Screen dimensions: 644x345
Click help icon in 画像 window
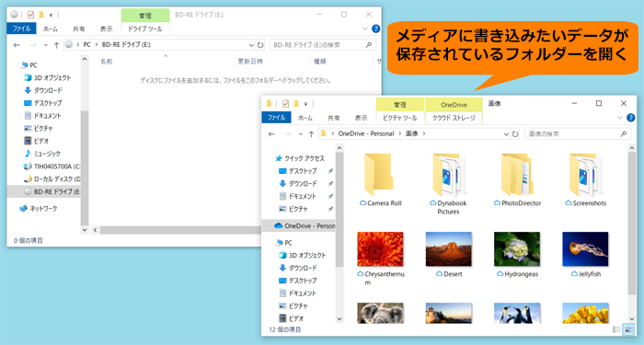tap(631, 118)
